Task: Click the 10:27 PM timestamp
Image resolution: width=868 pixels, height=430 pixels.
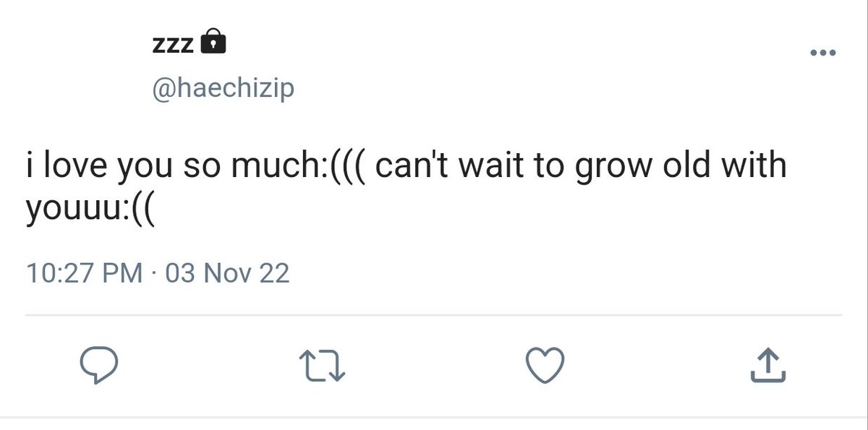Action: pyautogui.click(x=83, y=274)
